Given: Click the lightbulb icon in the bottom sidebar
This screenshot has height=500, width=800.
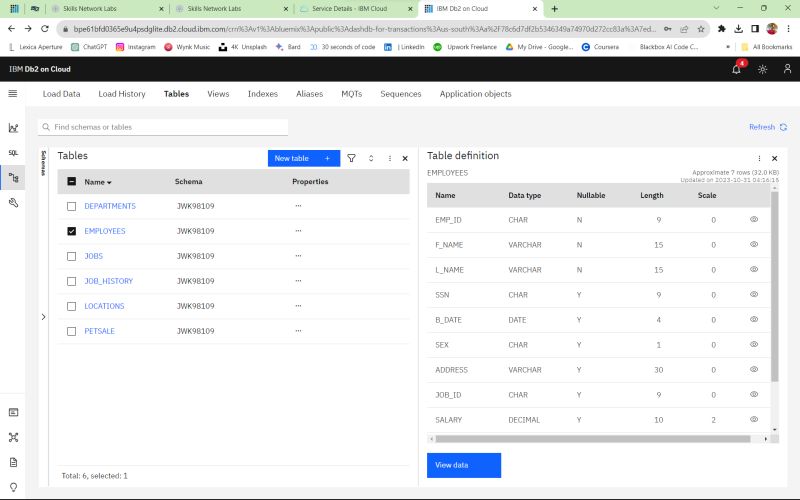Looking at the screenshot, I should tap(13, 486).
